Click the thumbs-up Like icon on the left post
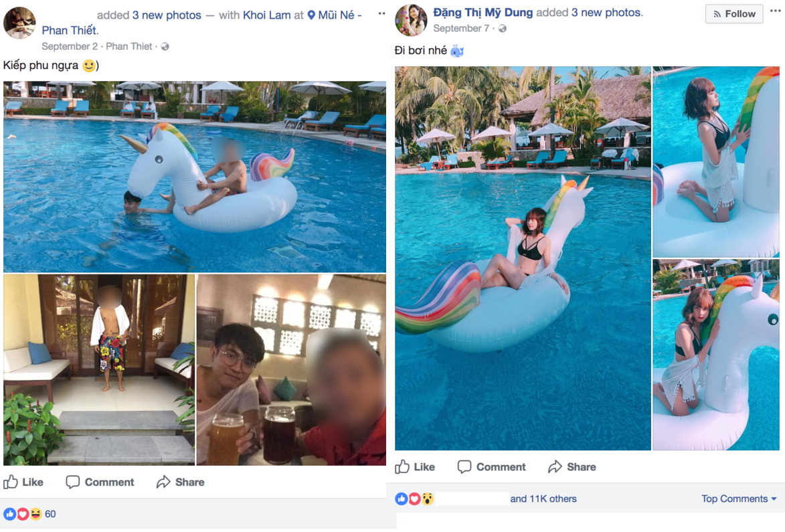This screenshot has width=785, height=532. pyautogui.click(x=11, y=482)
